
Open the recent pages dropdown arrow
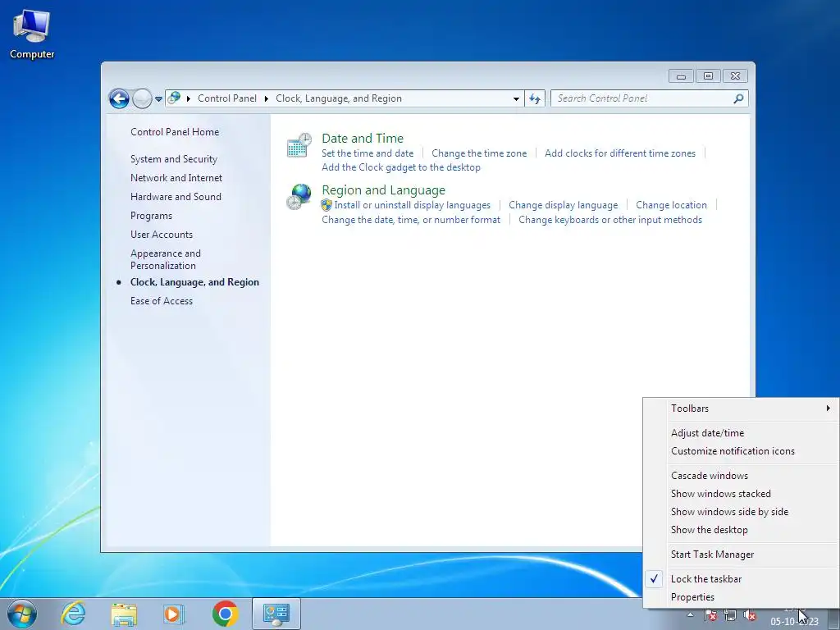click(x=158, y=99)
